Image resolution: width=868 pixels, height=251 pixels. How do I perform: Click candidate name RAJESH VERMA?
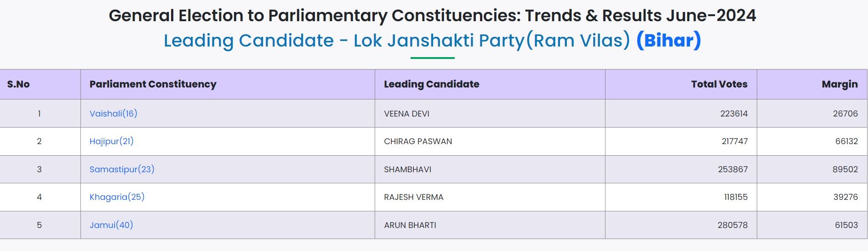pos(413,197)
